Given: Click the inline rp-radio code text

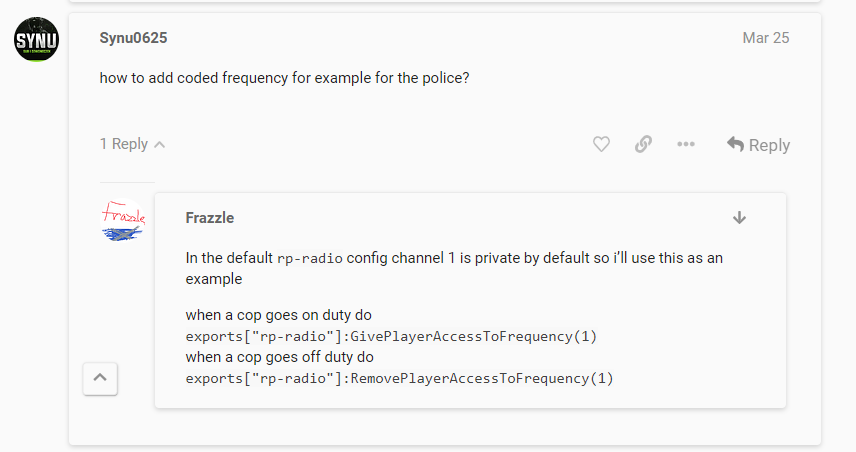Looking at the screenshot, I should coord(309,258).
